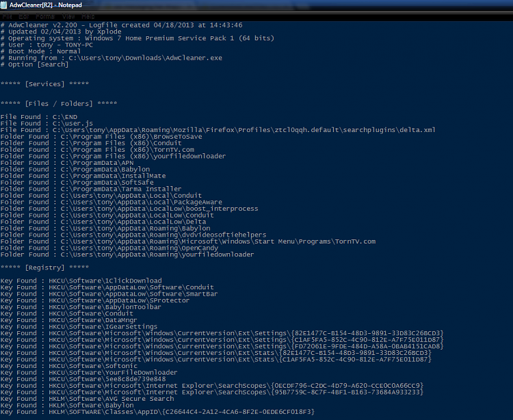
Task: Click the AppDataLow\SProtector key line
Action: click(95, 300)
